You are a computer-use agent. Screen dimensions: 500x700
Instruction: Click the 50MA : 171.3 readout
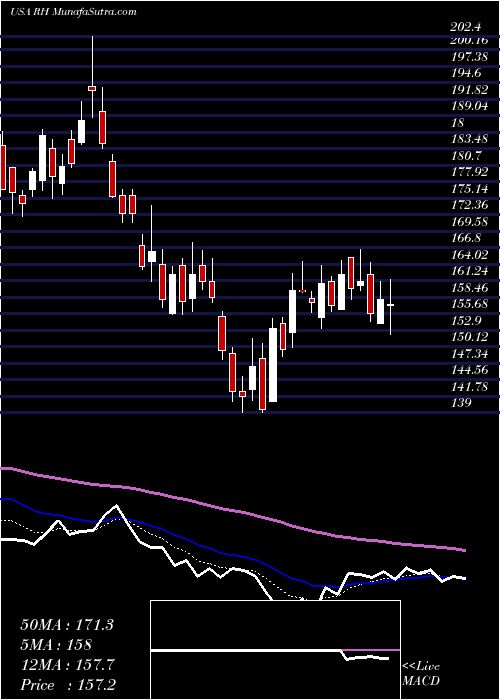67,625
